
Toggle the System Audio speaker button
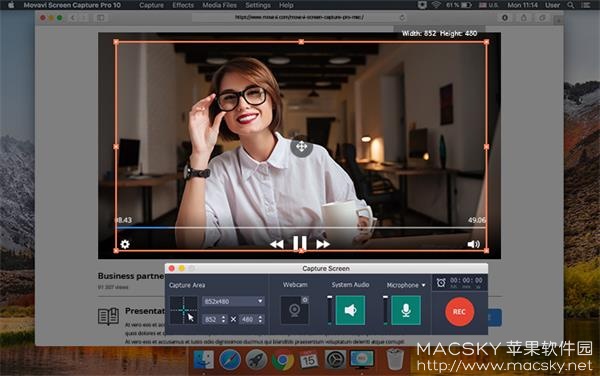(x=350, y=310)
